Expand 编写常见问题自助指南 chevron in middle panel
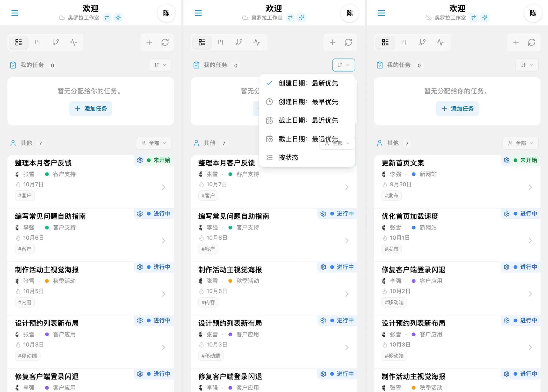Screen dimensions: 548x392 (347, 241)
